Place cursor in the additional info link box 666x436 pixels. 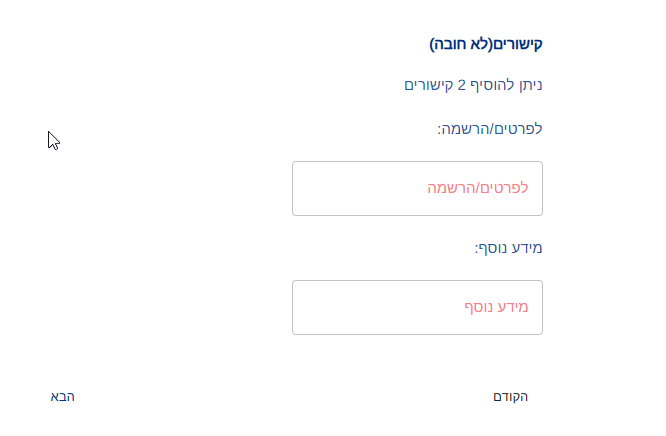417,307
